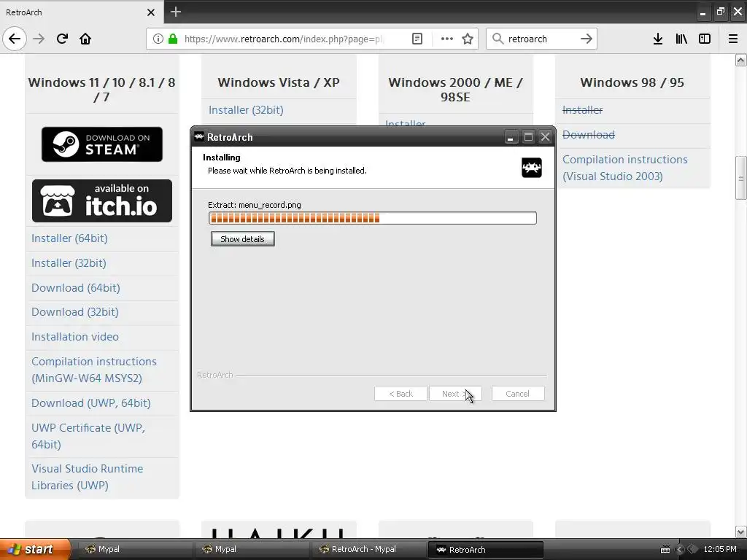Click the Windows 98 / 95 heading

pos(632,82)
